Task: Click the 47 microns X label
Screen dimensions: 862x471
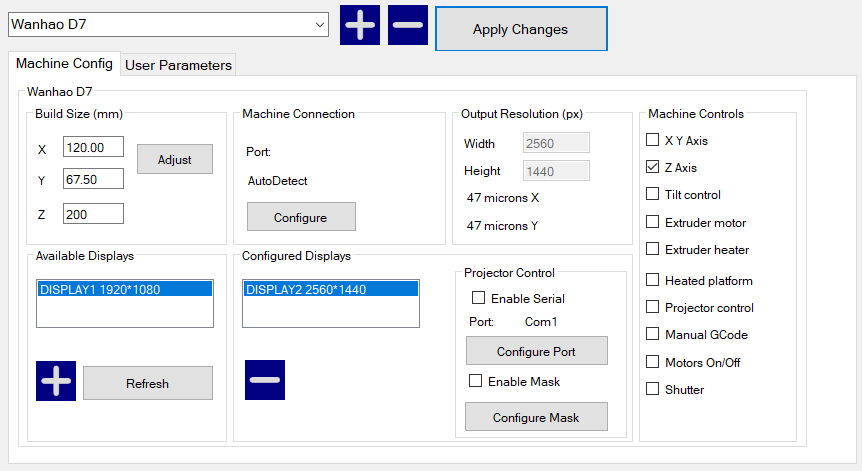Action: pos(503,198)
